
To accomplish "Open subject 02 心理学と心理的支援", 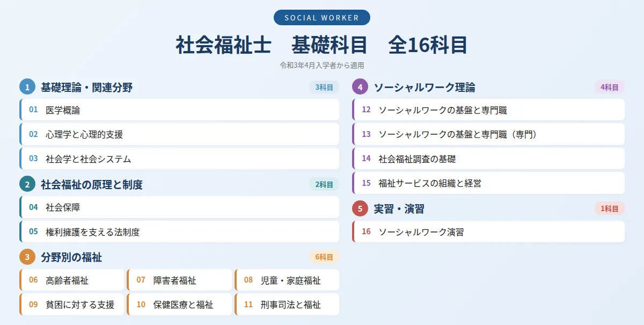I will (x=179, y=134).
